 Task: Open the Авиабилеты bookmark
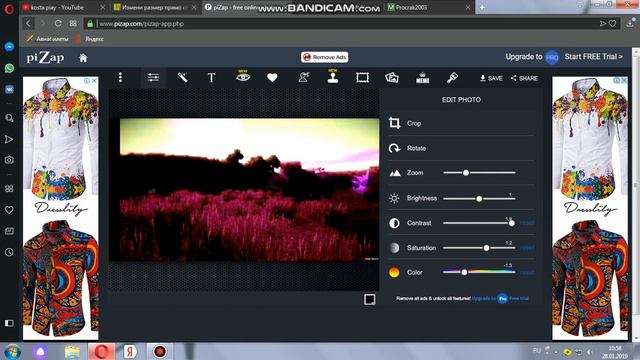48,39
